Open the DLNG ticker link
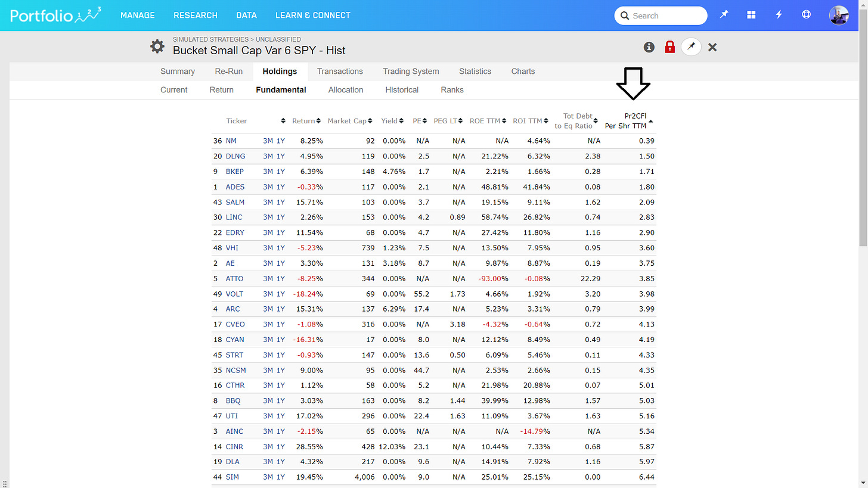Viewport: 868px width, 488px height. tap(235, 156)
